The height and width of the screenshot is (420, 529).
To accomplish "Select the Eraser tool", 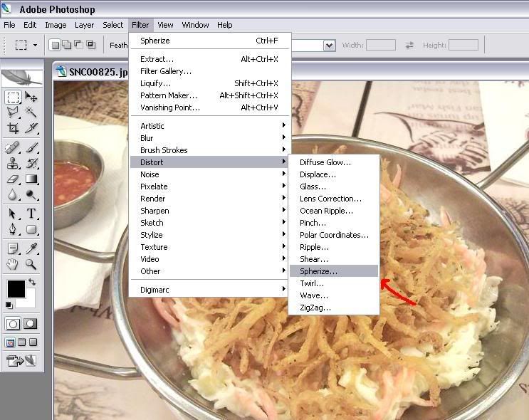I will pyautogui.click(x=13, y=179).
